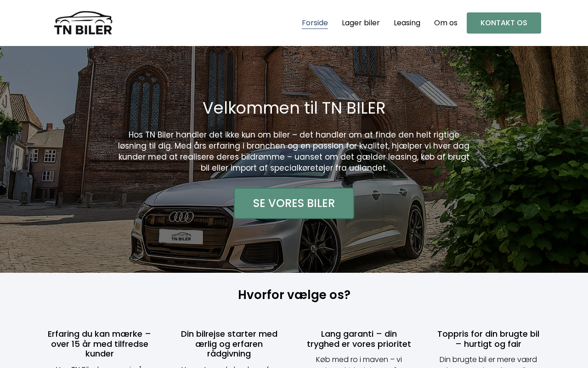588x368 pixels.
Task: Click the Audi four-rings emblem on the grille
Action: 181,217
